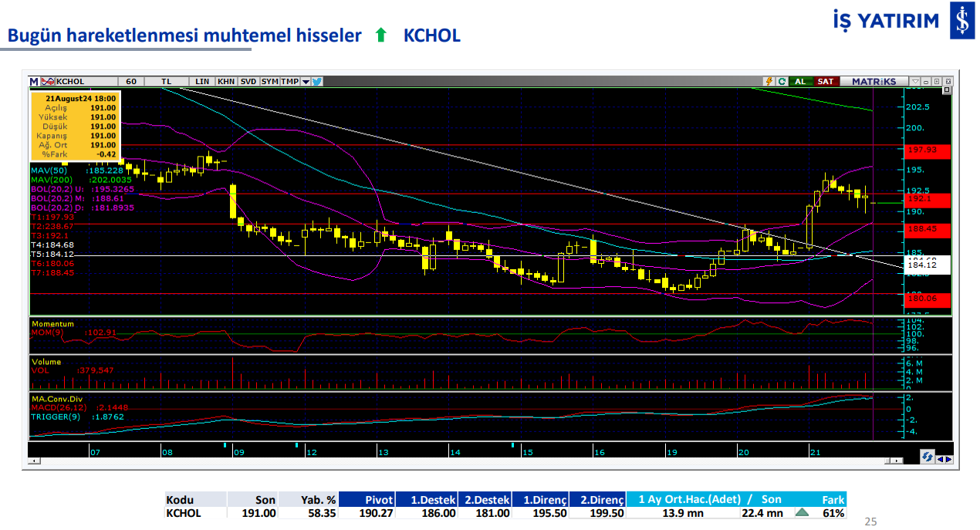Expand the triangle menu beside MATRIKS
980x530 pixels.
point(915,81)
